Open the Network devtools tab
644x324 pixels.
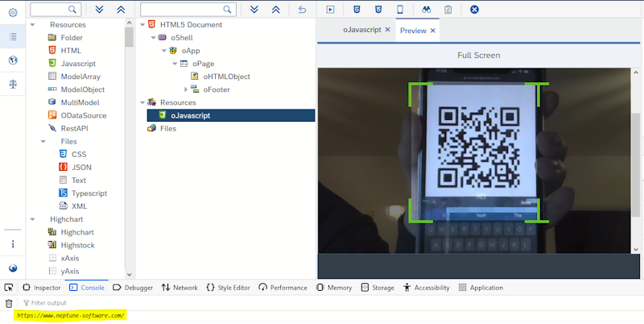click(x=180, y=288)
